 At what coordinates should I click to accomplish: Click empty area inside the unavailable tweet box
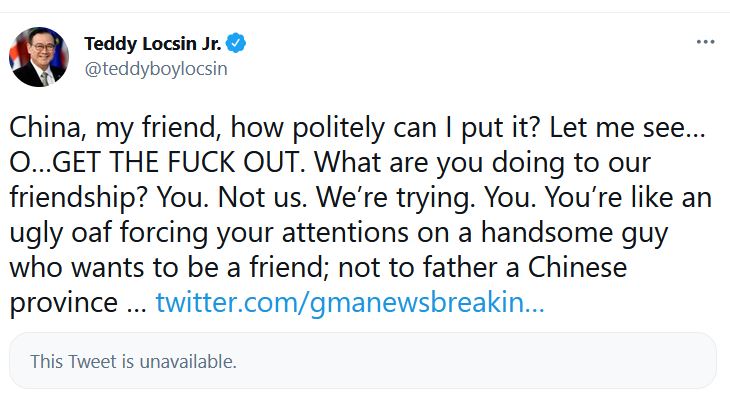pyautogui.click(x=500, y=361)
